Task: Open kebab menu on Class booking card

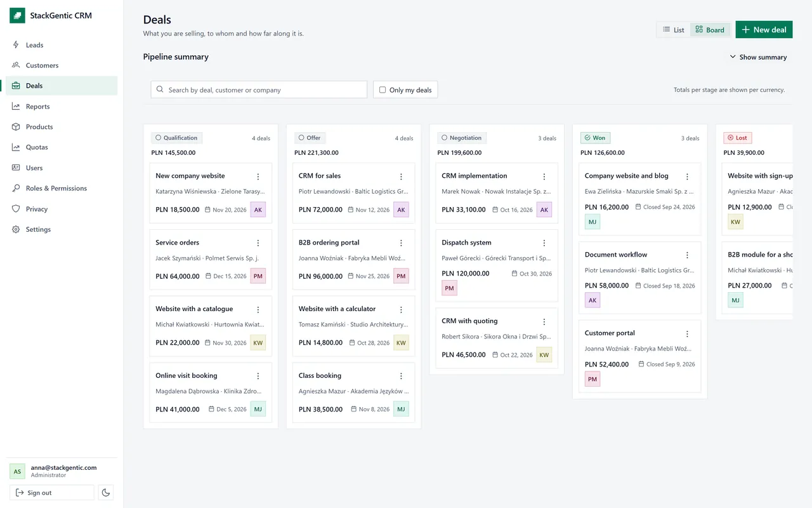Action: 401,377
